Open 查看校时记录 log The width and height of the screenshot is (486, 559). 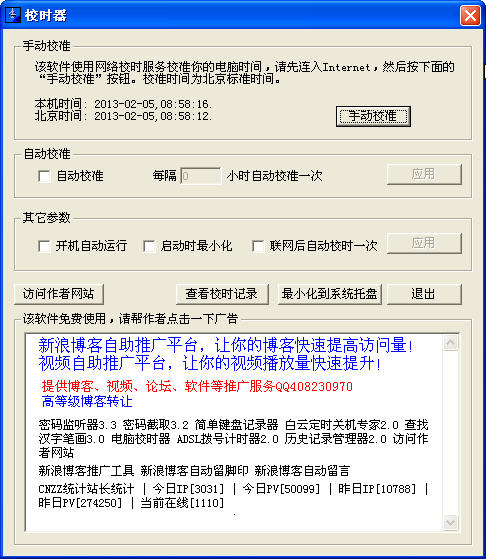click(222, 294)
